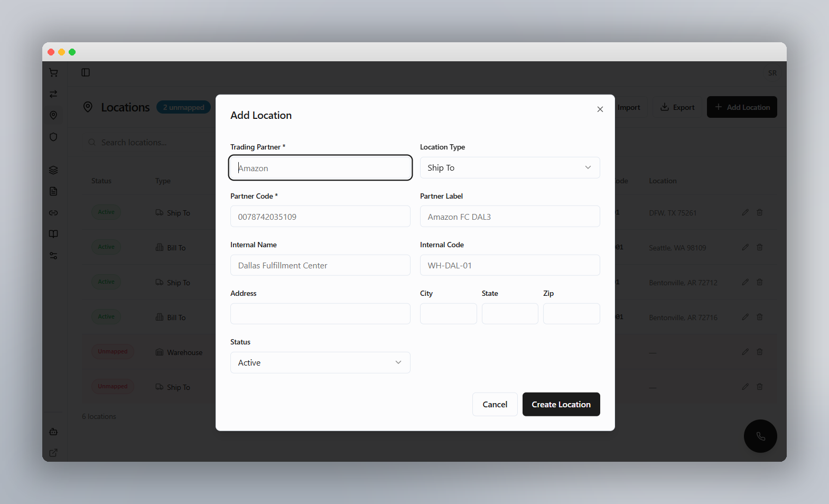Click the Internal Name input field
The width and height of the screenshot is (829, 504).
[320, 265]
